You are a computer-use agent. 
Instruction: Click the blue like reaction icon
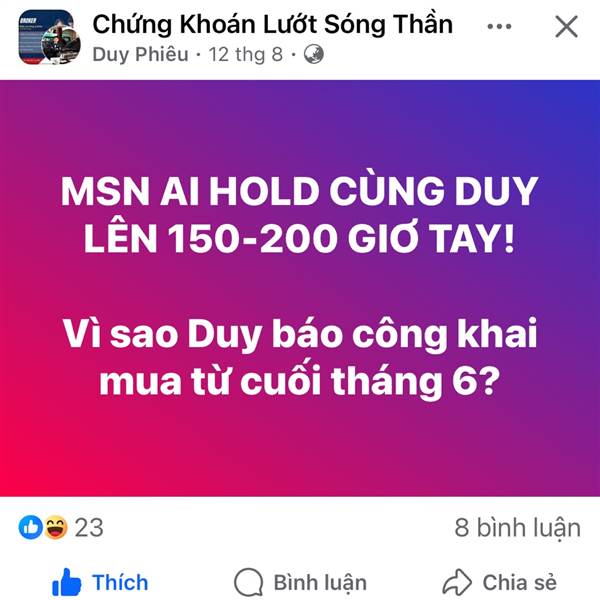coord(31,527)
